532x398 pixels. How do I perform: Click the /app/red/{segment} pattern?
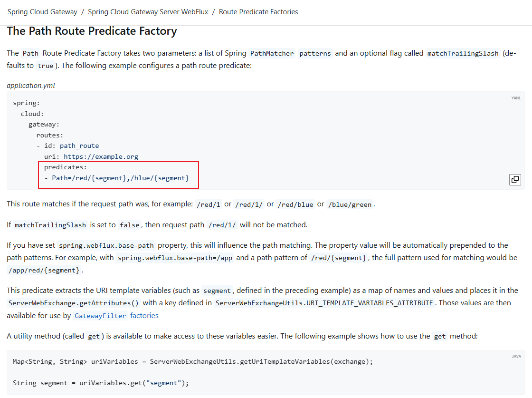44,270
